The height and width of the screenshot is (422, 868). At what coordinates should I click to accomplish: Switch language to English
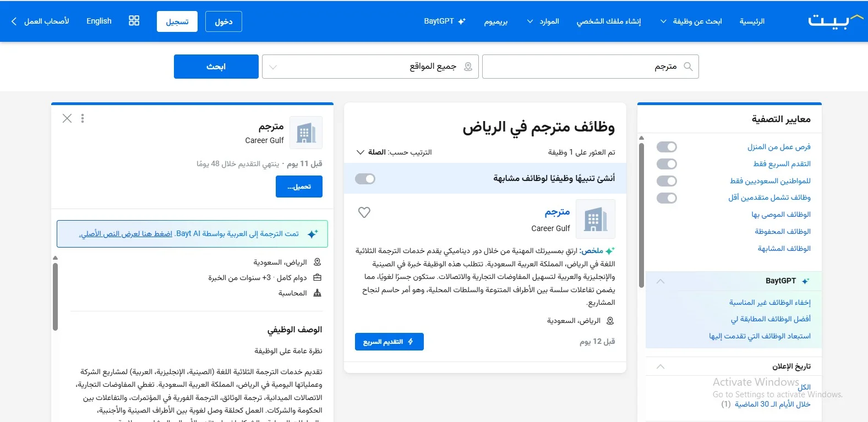click(x=99, y=21)
